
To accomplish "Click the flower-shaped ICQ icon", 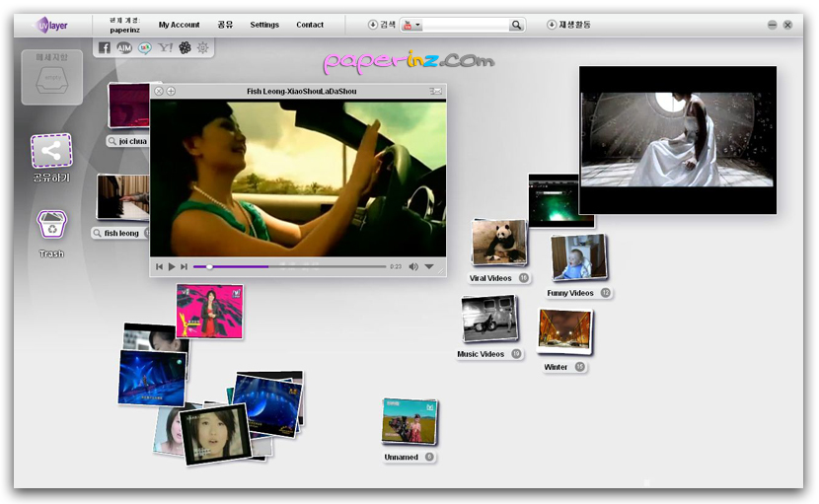I will pyautogui.click(x=185, y=48).
